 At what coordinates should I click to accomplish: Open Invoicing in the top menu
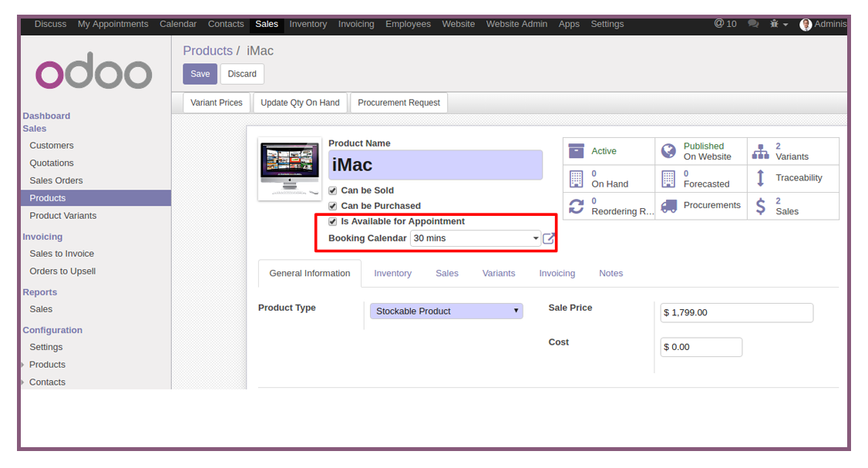click(356, 24)
